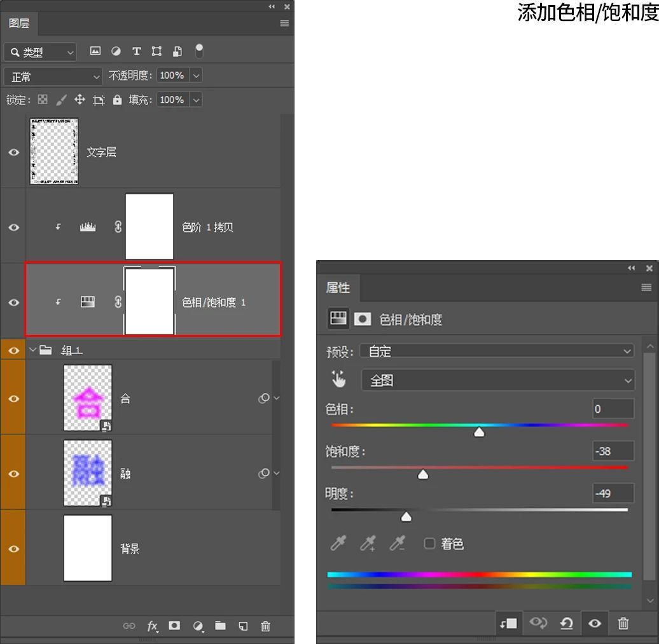Select the 属性 panel tab

[338, 287]
